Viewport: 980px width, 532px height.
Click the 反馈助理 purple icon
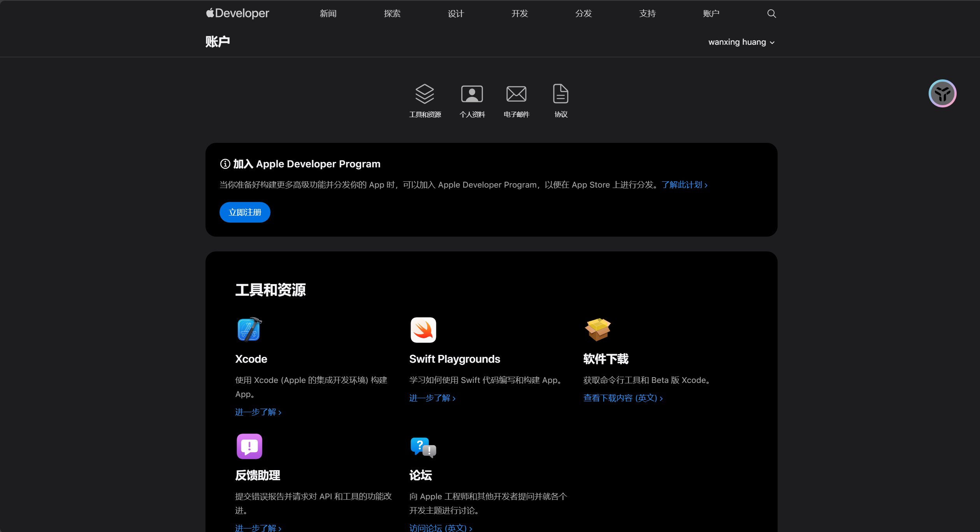249,446
